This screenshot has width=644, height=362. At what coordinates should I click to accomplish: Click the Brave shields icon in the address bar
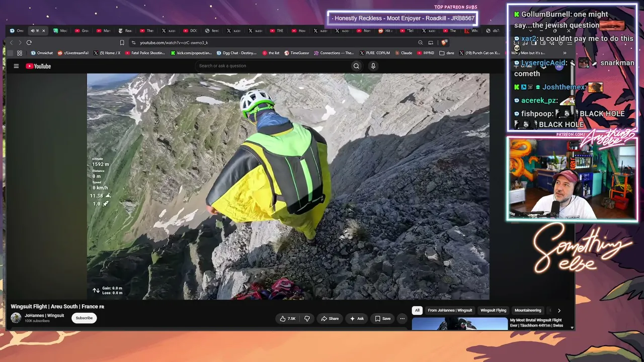(444, 43)
